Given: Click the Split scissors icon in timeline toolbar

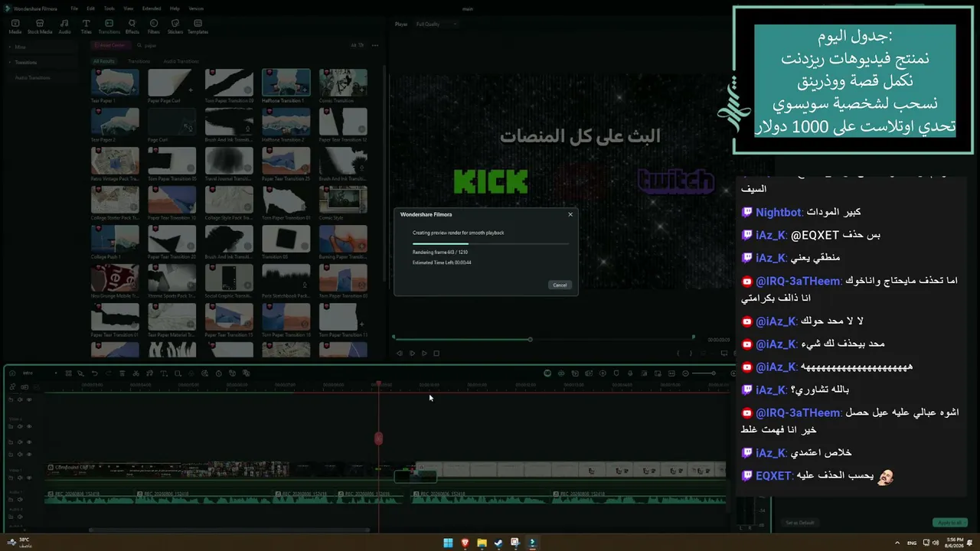Looking at the screenshot, I should click(x=136, y=373).
